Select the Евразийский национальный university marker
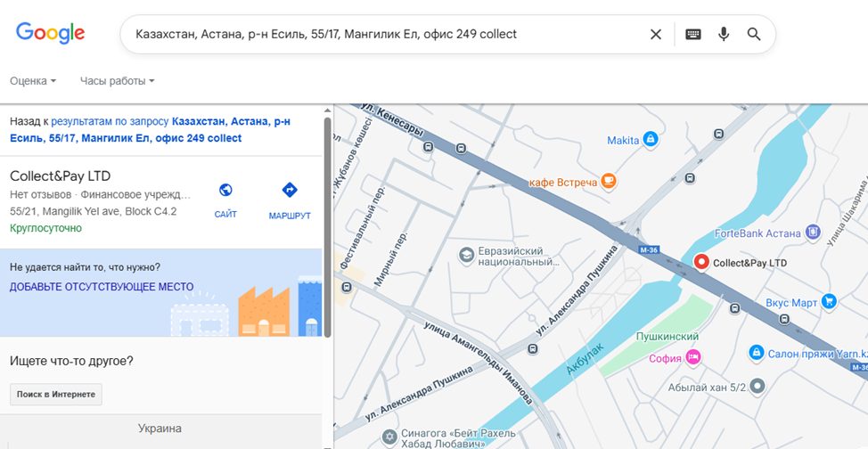The width and height of the screenshot is (868, 449). click(467, 255)
